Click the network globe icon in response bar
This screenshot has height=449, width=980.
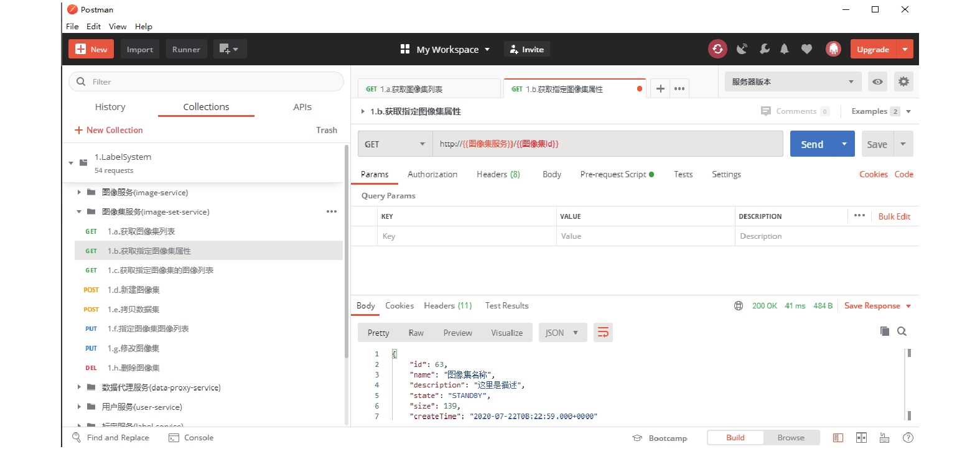click(739, 306)
